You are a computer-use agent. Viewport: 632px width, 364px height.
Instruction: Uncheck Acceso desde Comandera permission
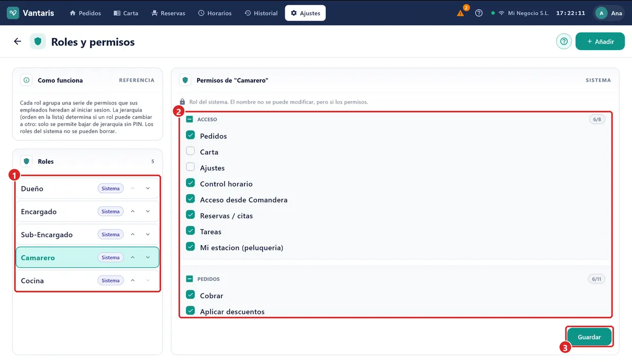191,199
